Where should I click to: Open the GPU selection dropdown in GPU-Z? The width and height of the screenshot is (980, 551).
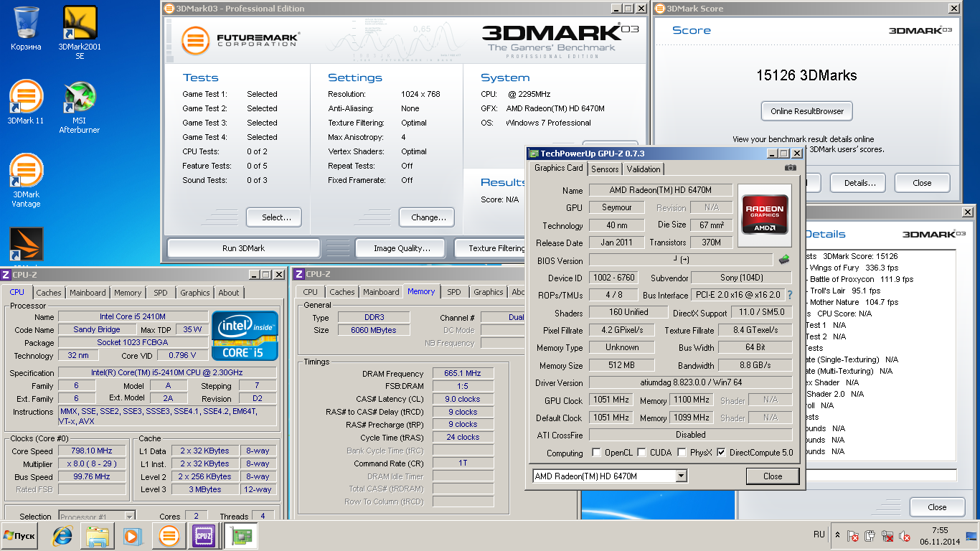click(x=681, y=476)
